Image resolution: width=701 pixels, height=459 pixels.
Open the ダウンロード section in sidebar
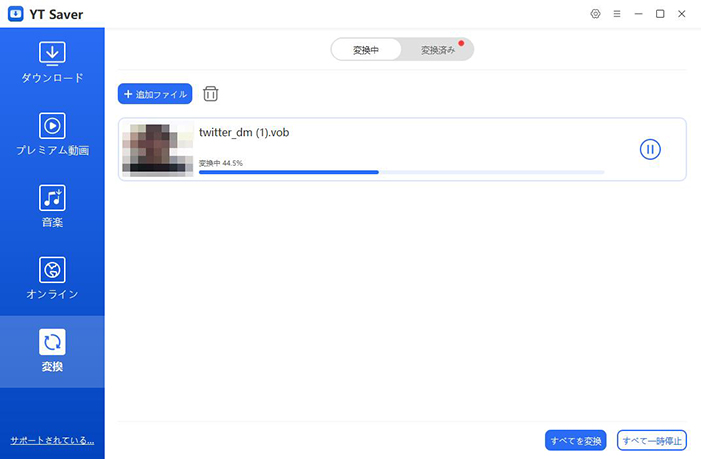pyautogui.click(x=52, y=63)
